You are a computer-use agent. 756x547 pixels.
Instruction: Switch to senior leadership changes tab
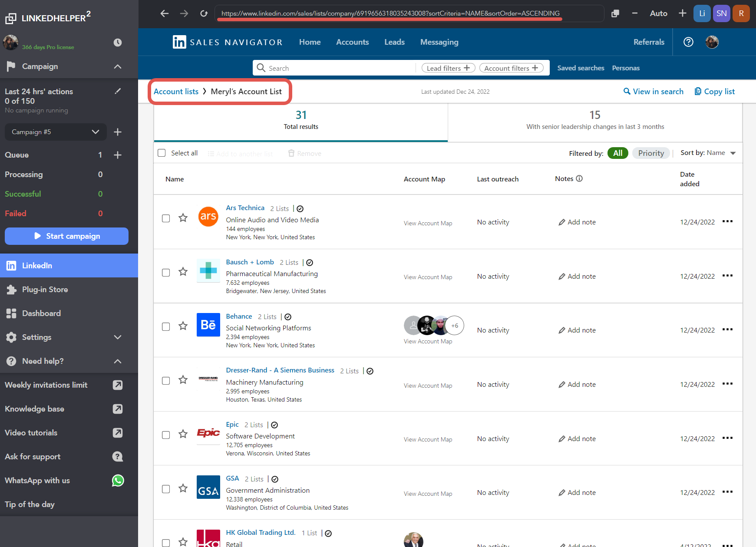[x=595, y=120]
